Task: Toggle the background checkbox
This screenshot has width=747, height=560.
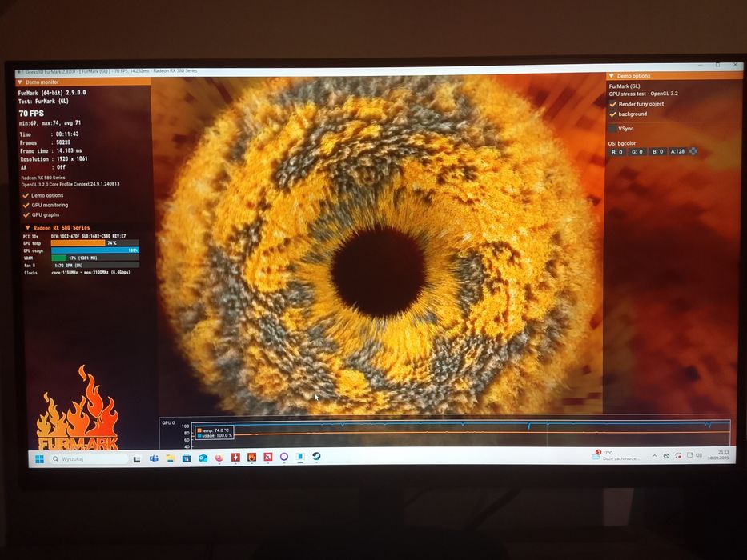Action: click(x=613, y=114)
